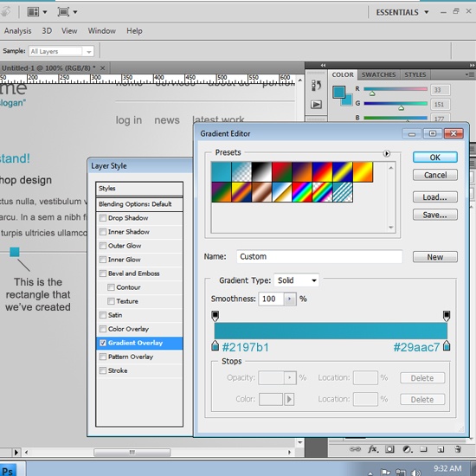Click the Action Center flag icon in the tray
Screen dimensions: 476x476
tap(385, 473)
